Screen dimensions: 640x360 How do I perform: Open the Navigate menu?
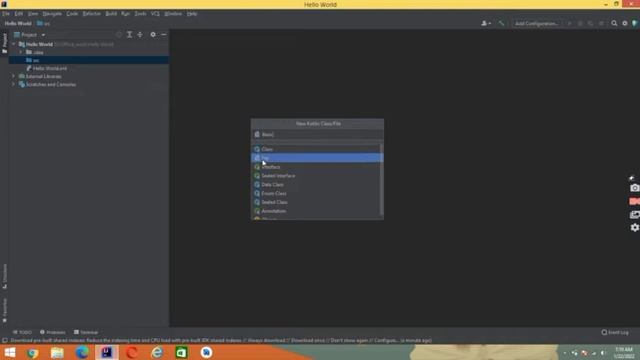point(52,13)
